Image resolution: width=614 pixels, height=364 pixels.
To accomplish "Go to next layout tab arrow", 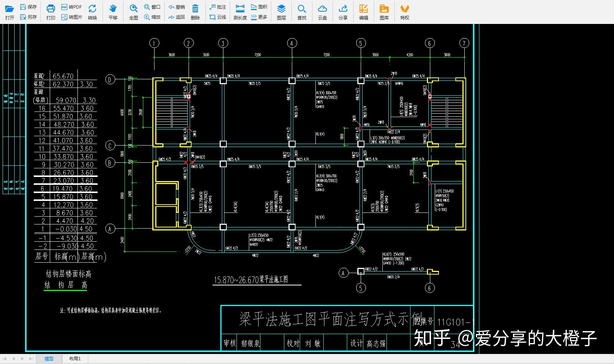I will [22, 358].
